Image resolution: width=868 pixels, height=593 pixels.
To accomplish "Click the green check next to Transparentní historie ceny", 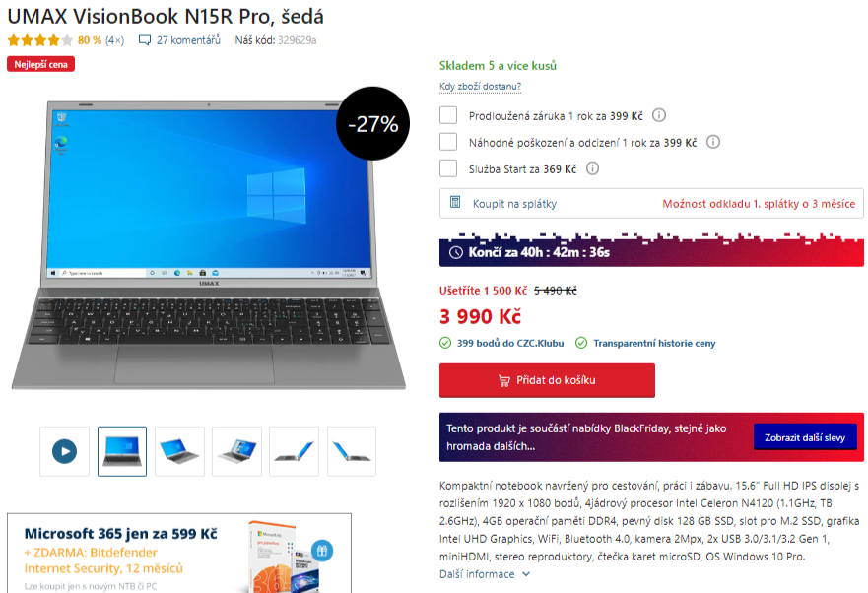I will click(581, 343).
